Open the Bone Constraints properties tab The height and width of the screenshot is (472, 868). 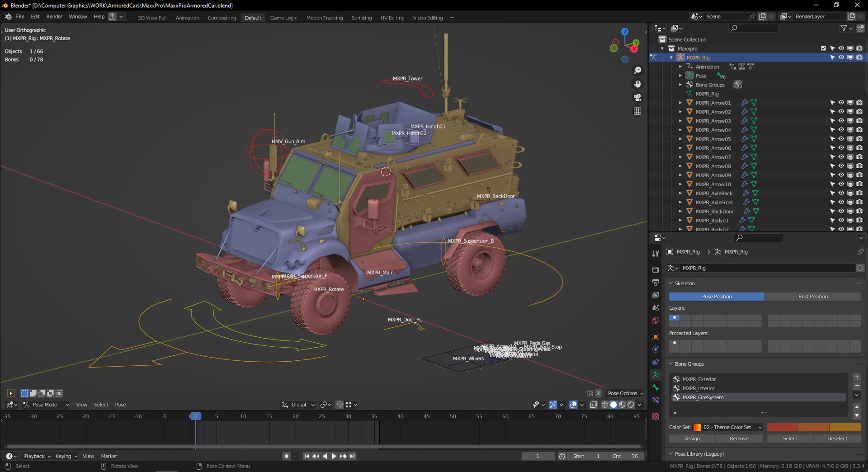tap(656, 400)
